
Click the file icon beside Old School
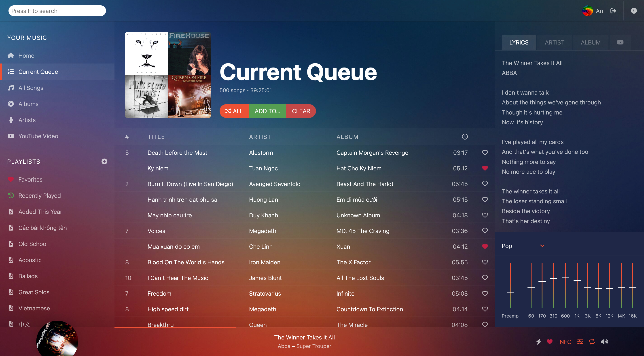point(11,244)
